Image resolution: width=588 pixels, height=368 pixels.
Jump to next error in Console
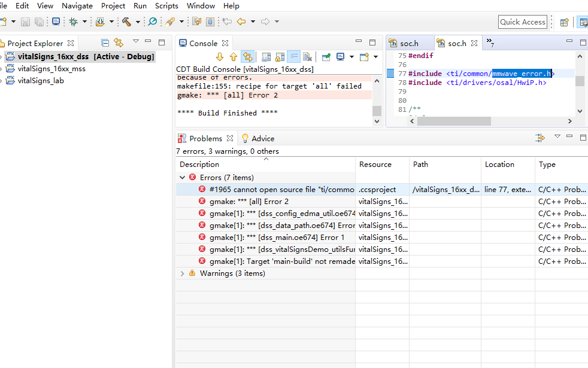pyautogui.click(x=219, y=57)
